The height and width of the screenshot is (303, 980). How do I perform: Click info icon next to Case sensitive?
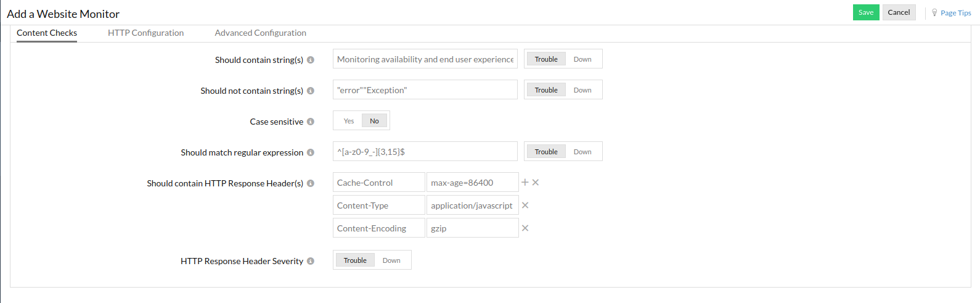[311, 122]
